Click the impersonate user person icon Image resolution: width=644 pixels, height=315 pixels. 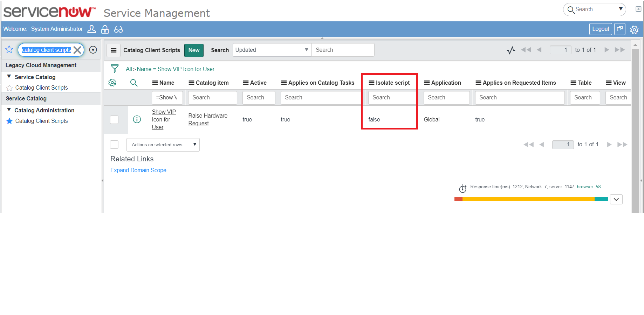(91, 29)
